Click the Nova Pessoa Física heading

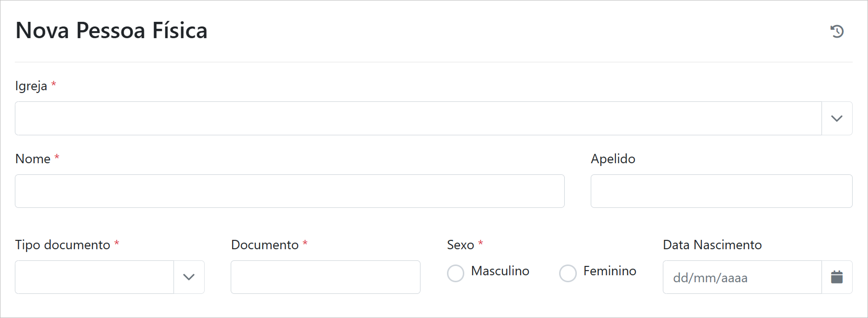click(112, 31)
